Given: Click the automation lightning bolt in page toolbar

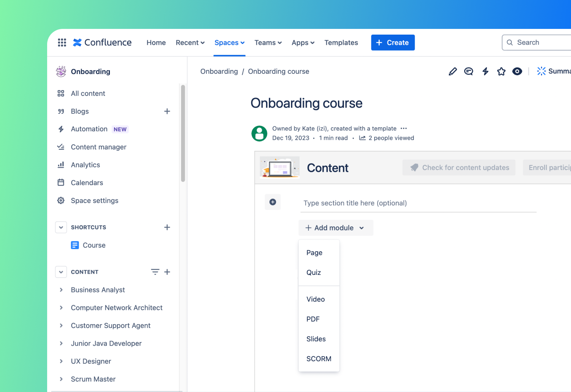Looking at the screenshot, I should point(485,71).
